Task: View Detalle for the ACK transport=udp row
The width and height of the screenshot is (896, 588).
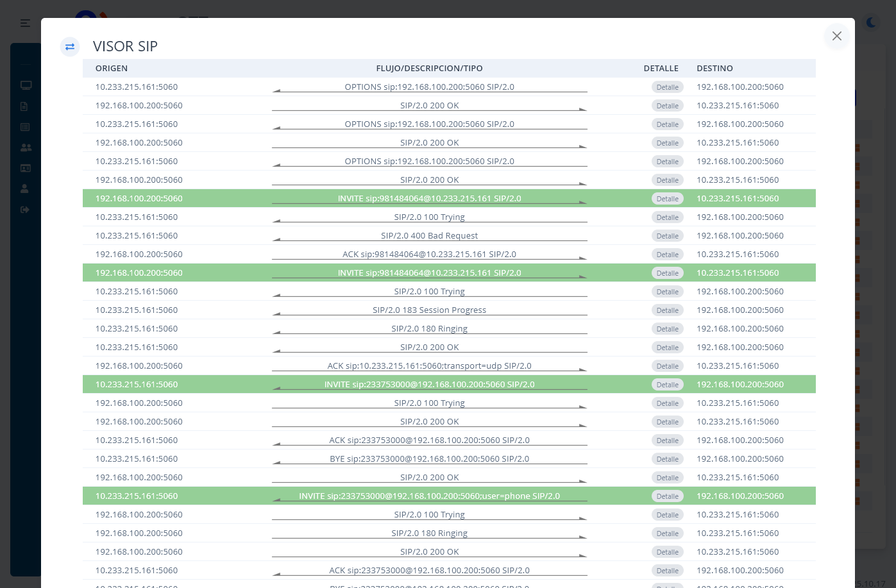Action: (667, 366)
